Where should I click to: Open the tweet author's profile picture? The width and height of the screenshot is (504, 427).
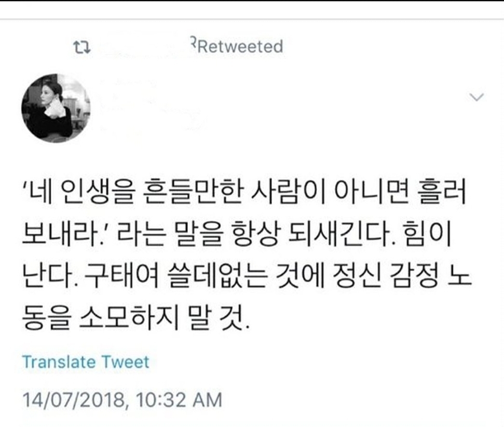pyautogui.click(x=56, y=108)
